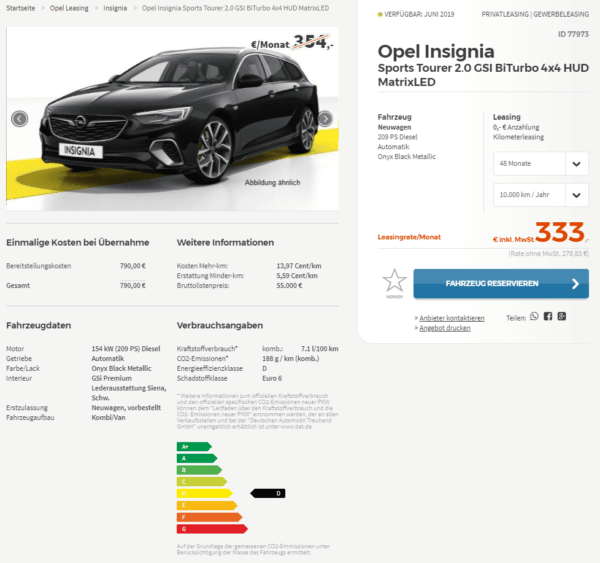Share the offer on Google Plus
The image size is (600, 563).
(562, 317)
